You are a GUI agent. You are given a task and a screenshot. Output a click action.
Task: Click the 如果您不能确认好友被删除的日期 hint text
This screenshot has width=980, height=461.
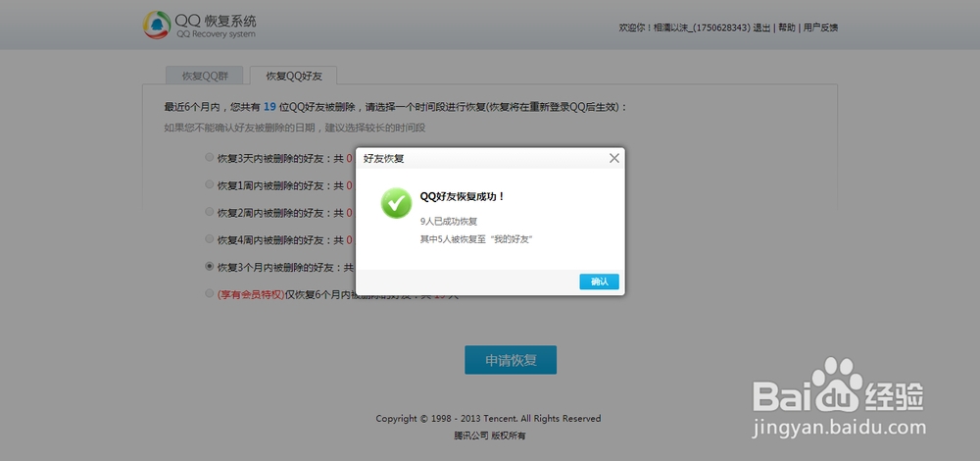click(294, 128)
